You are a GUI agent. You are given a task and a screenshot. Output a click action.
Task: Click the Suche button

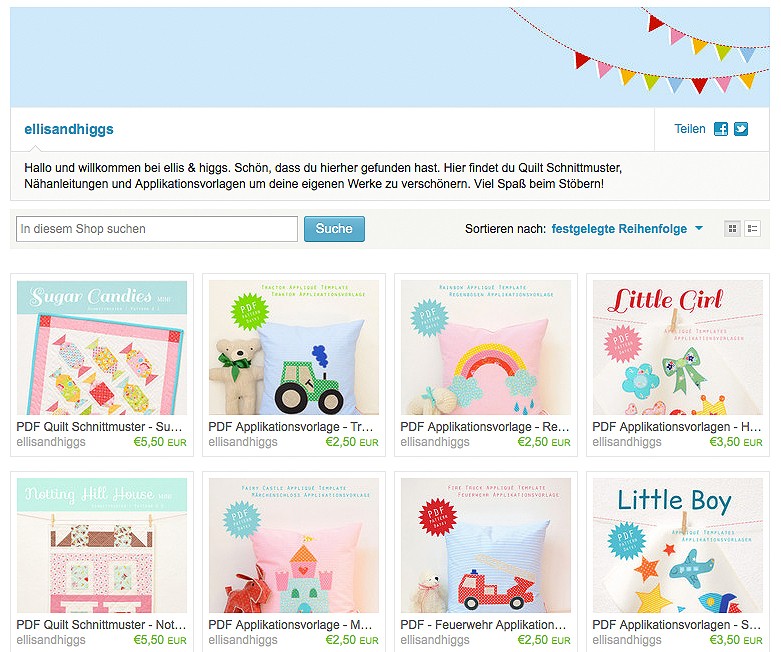click(334, 229)
